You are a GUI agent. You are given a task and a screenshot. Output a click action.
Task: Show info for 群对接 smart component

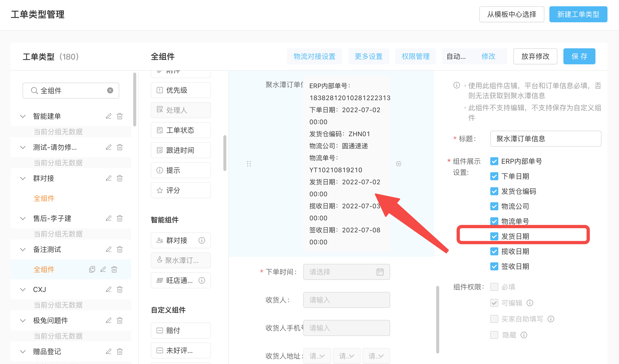(202, 240)
